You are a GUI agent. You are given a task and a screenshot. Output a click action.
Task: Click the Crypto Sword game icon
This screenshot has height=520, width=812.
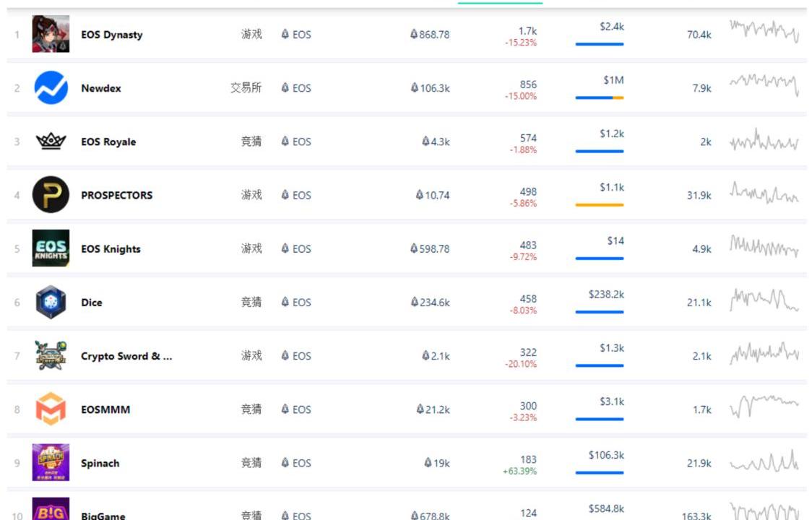tap(51, 355)
